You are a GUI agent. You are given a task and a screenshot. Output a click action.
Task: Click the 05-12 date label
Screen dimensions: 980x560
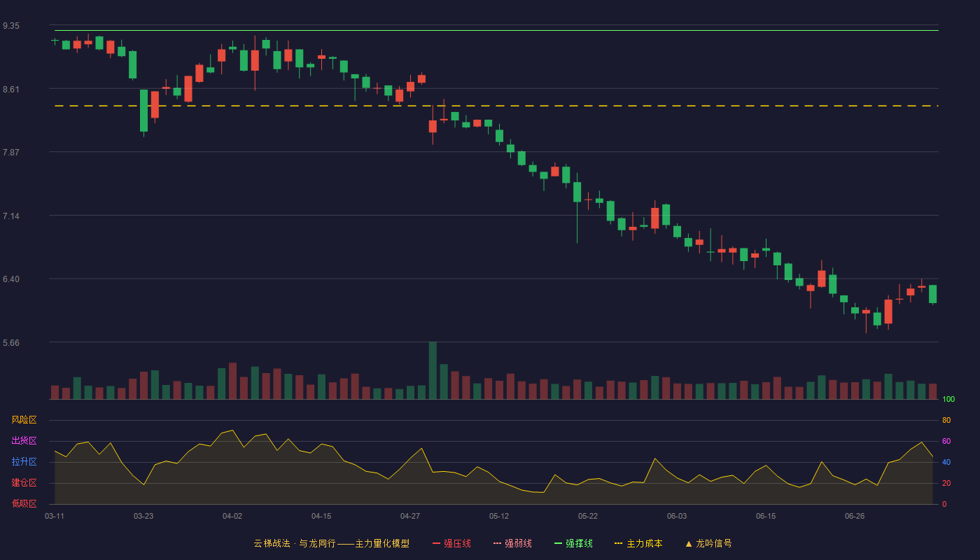click(499, 516)
